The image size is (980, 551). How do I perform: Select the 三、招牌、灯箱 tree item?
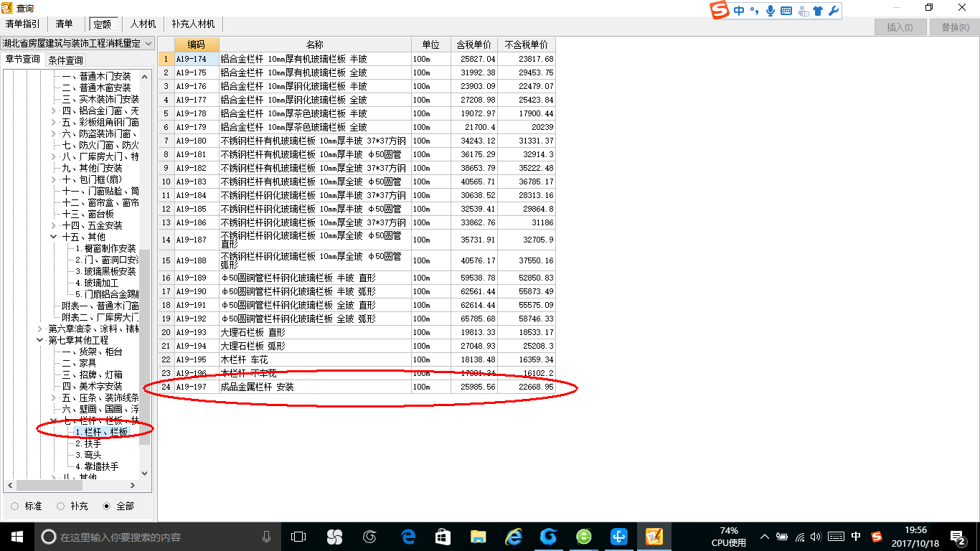click(x=92, y=375)
